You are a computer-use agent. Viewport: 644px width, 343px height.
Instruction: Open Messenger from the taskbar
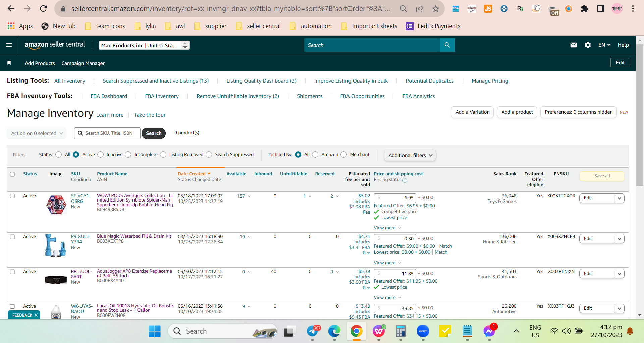(x=489, y=331)
